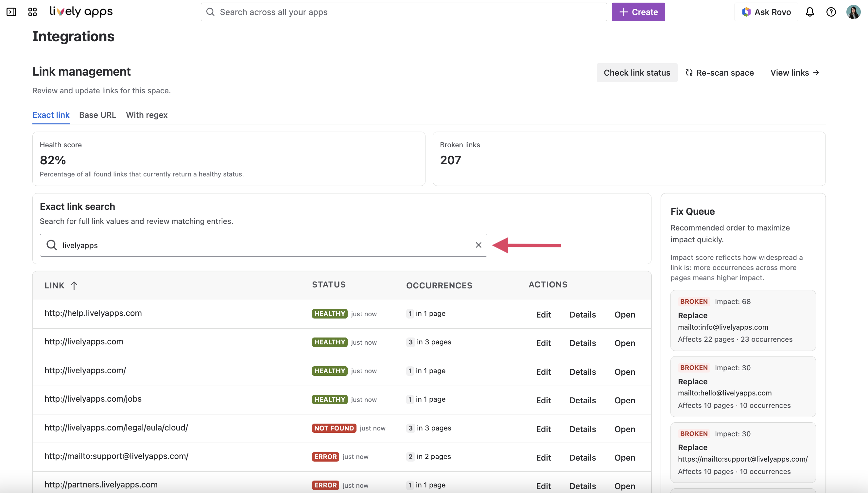Collapse the left sidebar panel icon

(11, 11)
